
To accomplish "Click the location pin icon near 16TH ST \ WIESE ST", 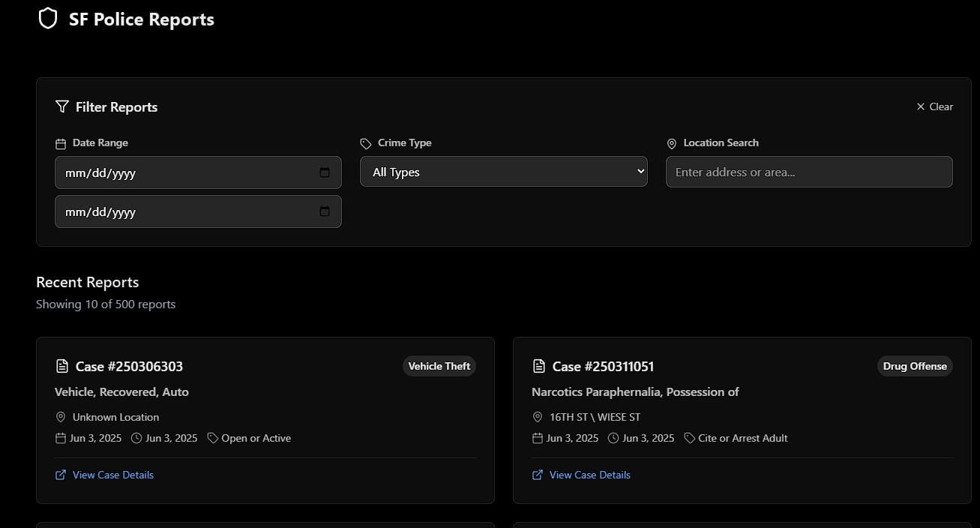I will click(x=537, y=416).
